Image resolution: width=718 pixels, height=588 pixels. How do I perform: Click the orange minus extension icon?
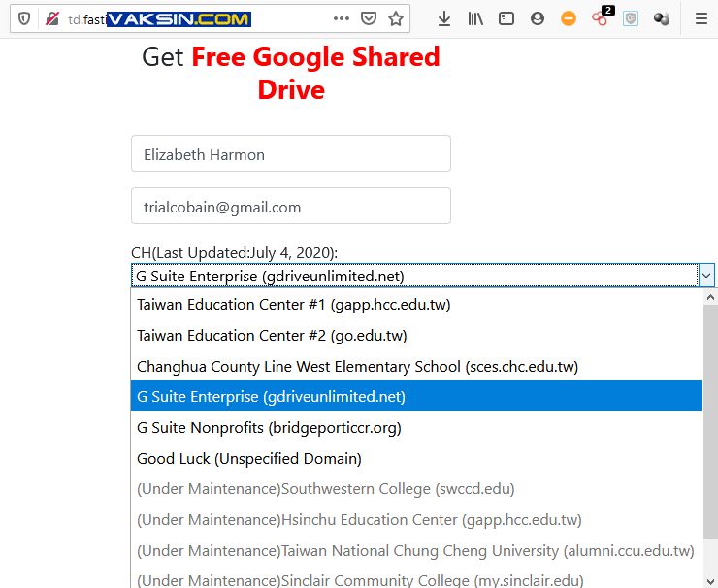569,18
